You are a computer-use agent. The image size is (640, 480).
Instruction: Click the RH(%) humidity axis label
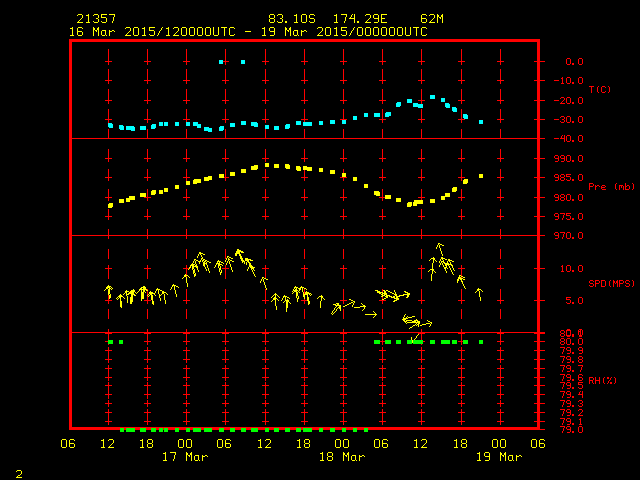602,380
